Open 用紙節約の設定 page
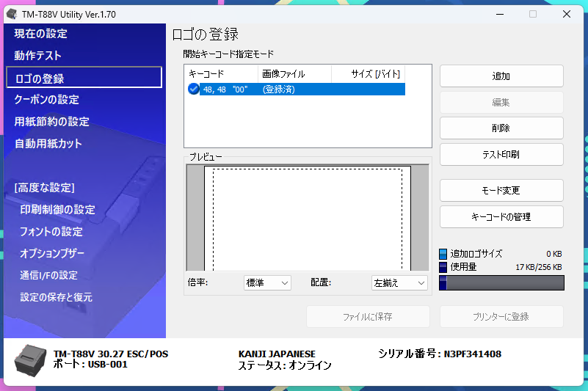 coord(51,122)
